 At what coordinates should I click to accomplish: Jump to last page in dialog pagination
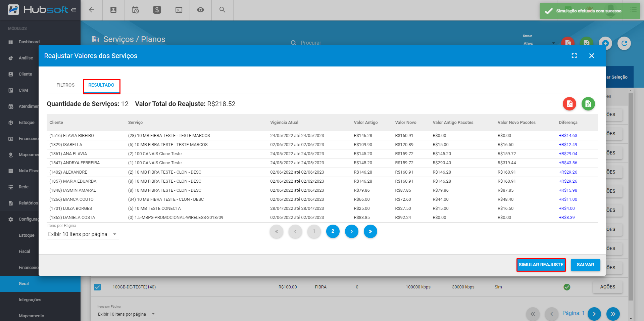370,231
